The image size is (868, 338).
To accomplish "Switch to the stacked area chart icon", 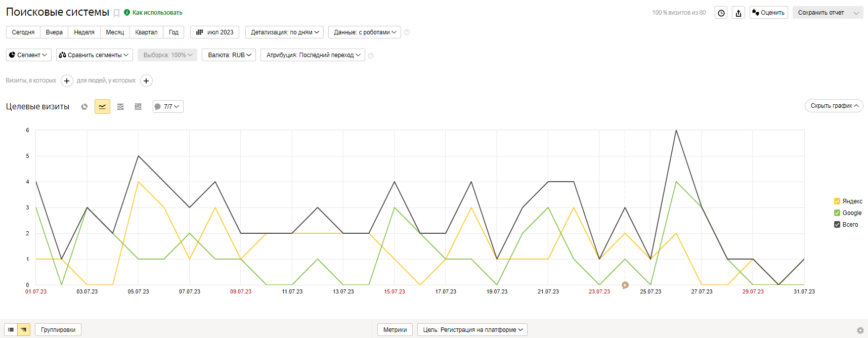I will pos(120,107).
